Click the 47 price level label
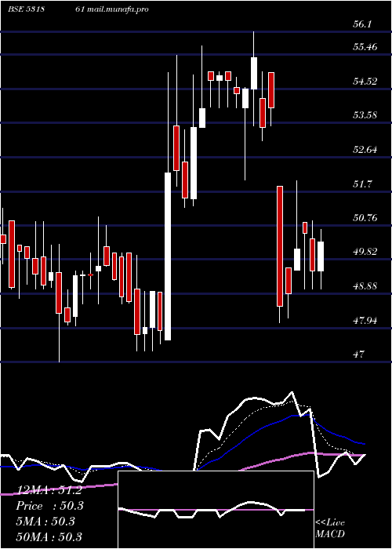 click(x=359, y=354)
